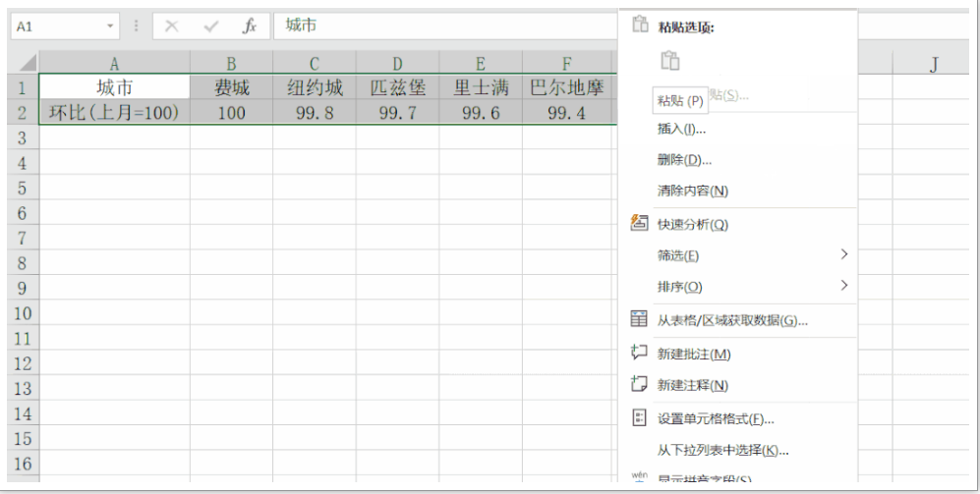This screenshot has width=980, height=494.
Task: Select row 13 header
Action: click(x=23, y=388)
